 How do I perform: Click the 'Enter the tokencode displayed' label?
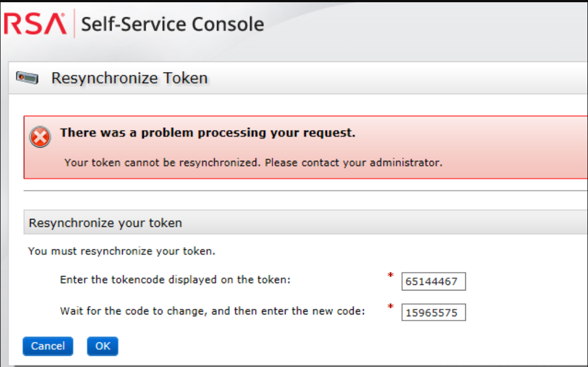click(175, 279)
